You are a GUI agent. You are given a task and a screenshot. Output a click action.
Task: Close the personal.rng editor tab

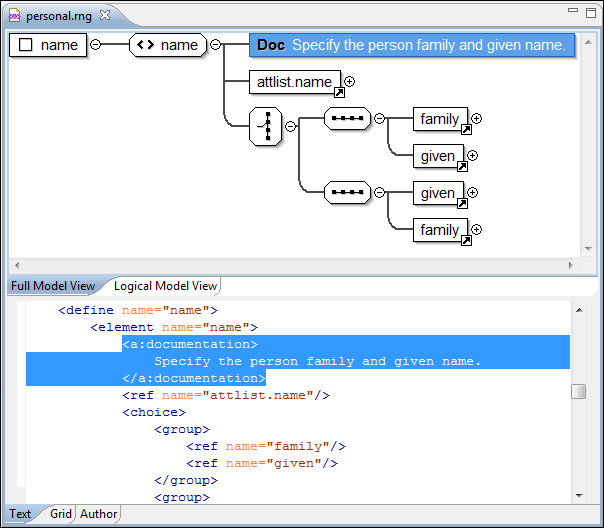(105, 15)
